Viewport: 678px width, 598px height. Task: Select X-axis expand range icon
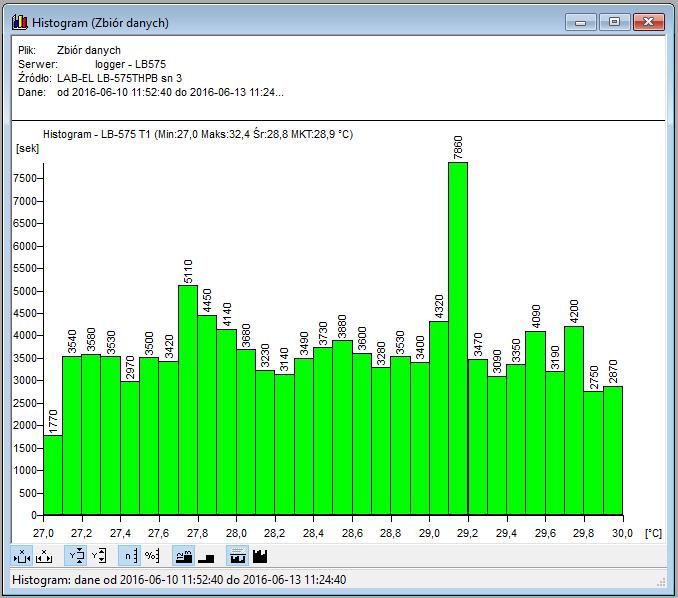[44, 556]
